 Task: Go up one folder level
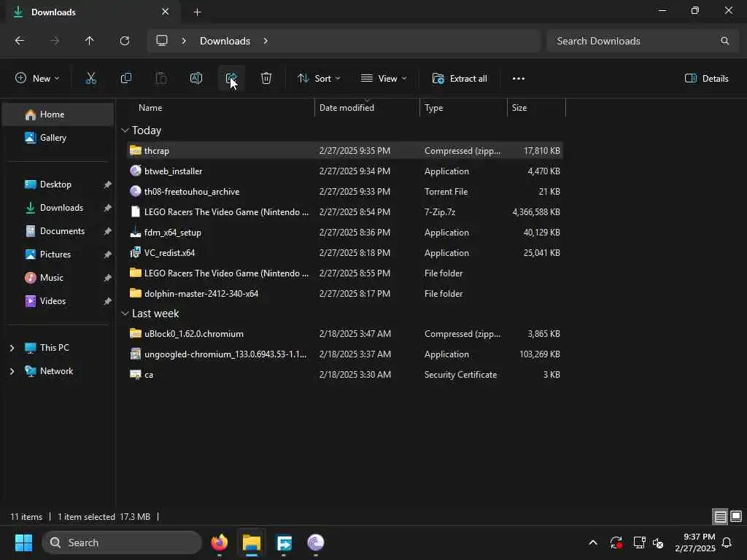point(89,41)
